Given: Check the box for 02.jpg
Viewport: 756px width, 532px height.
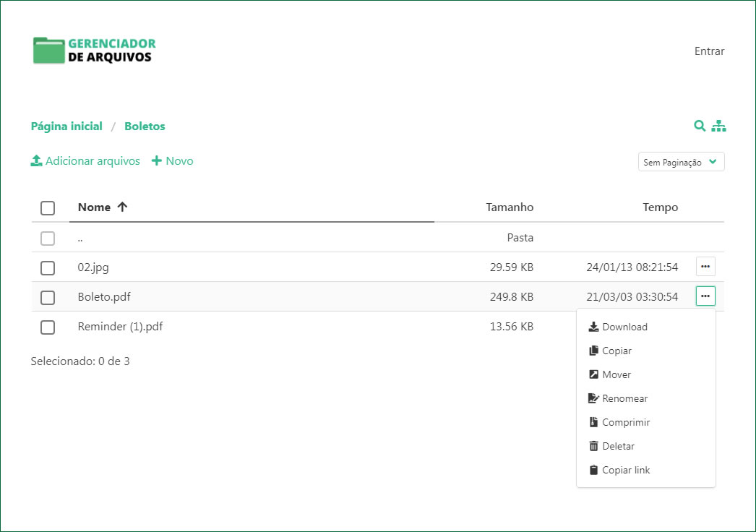Looking at the screenshot, I should tap(48, 268).
